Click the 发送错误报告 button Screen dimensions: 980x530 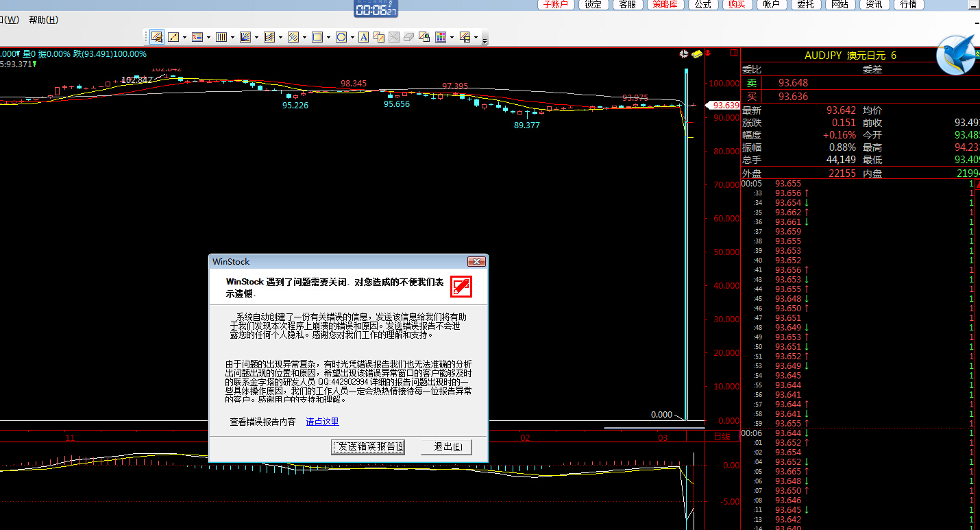(x=368, y=447)
